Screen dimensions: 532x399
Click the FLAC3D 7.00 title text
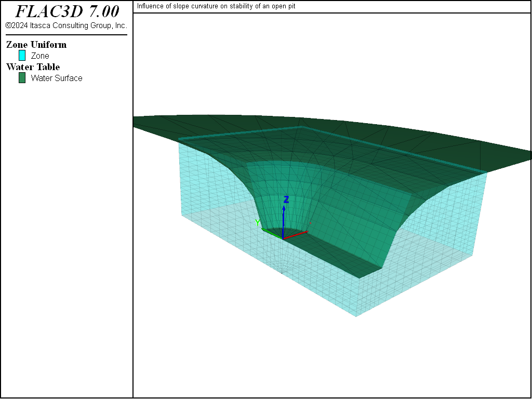point(67,11)
